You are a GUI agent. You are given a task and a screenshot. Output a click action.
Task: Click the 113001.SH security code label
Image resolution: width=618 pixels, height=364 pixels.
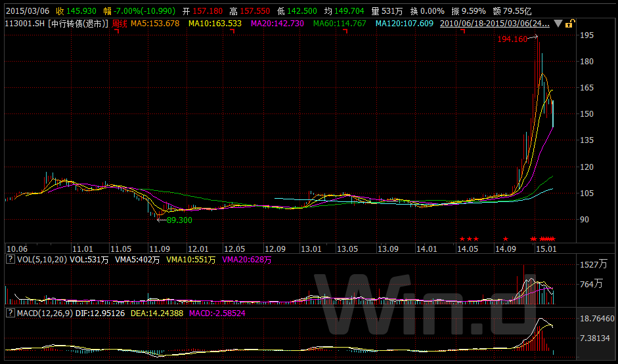pyautogui.click(x=25, y=24)
